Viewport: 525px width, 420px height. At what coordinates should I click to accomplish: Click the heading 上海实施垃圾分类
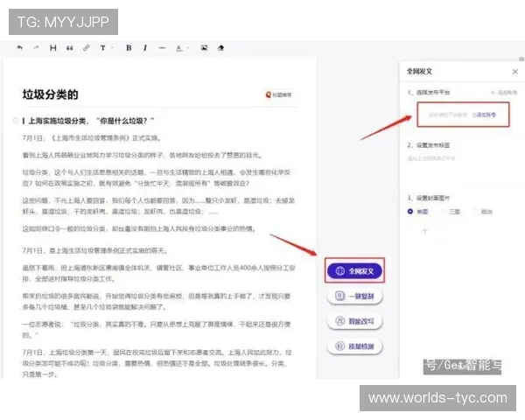point(88,121)
